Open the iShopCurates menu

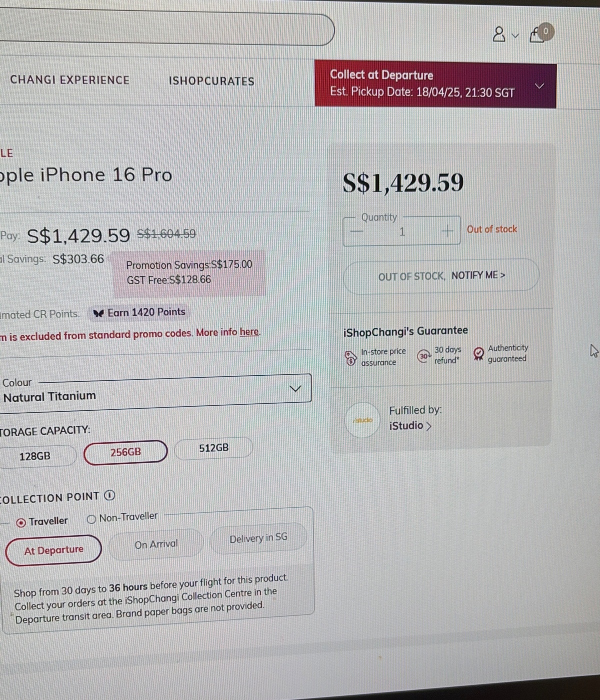click(211, 81)
